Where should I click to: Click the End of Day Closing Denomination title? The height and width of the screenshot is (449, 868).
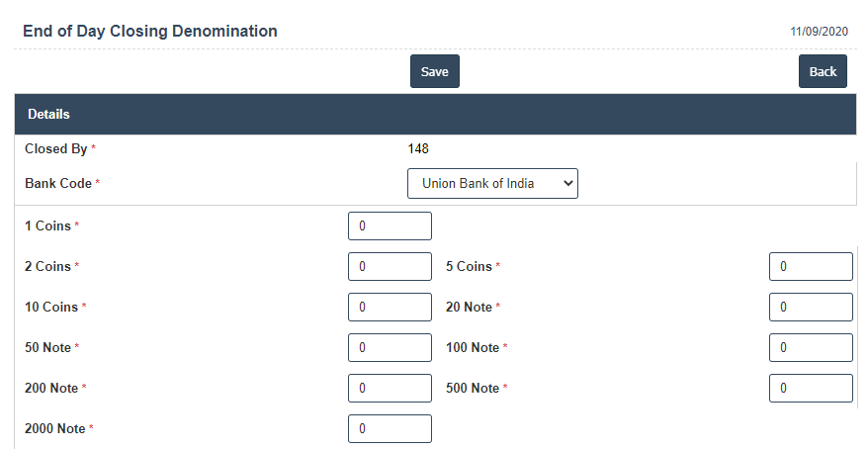tap(150, 32)
